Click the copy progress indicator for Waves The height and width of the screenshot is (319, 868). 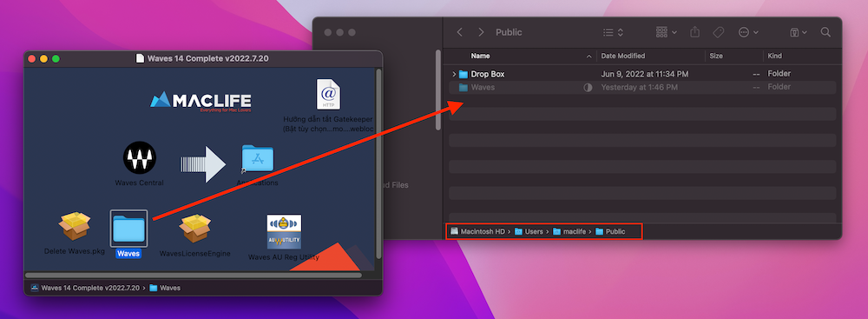pos(588,87)
